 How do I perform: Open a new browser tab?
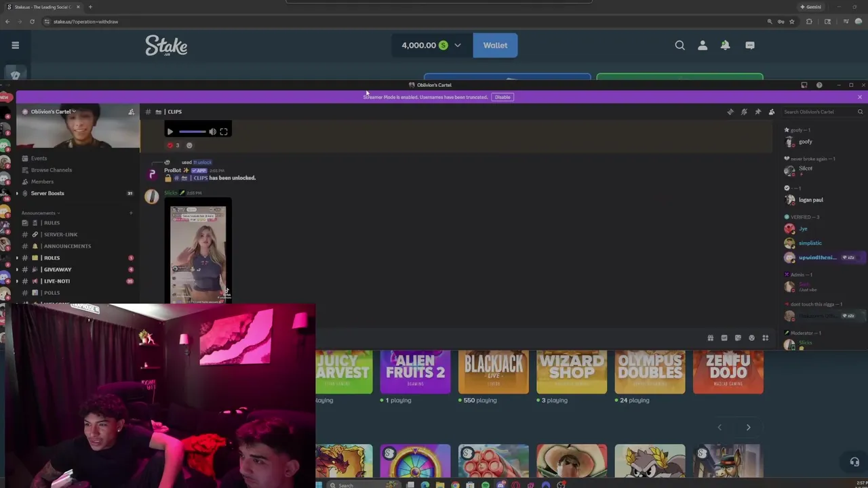pos(90,7)
